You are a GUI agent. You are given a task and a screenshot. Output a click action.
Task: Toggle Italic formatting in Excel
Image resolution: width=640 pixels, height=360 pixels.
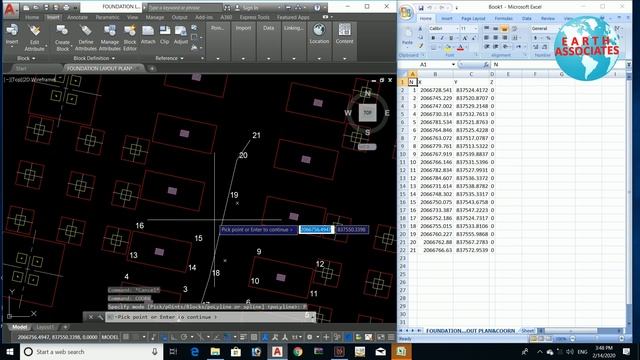pos(442,38)
